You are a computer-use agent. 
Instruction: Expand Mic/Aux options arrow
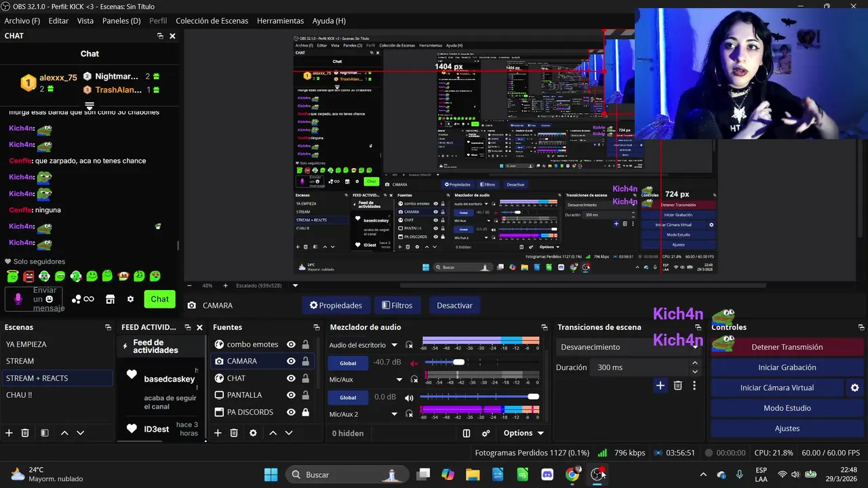pos(399,380)
